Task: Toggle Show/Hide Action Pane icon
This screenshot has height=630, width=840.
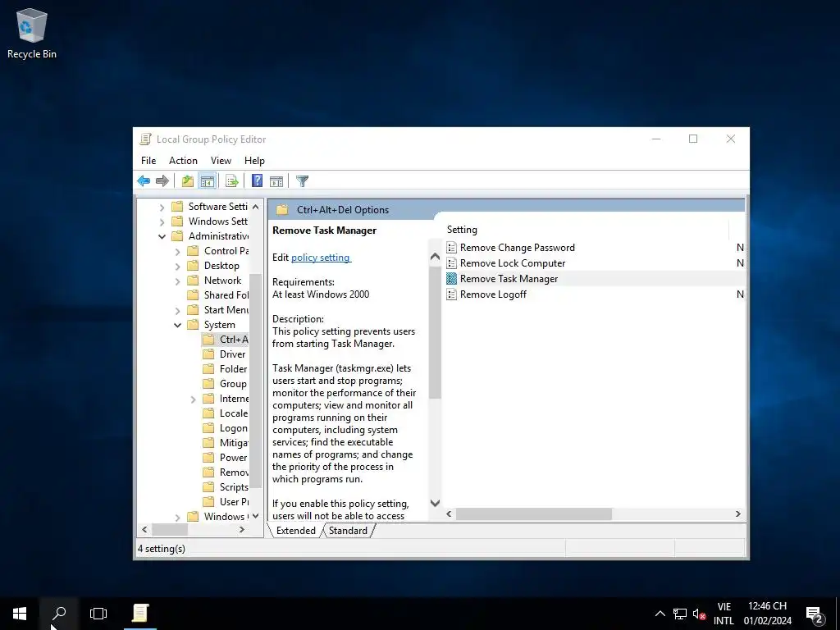Action: coord(276,181)
